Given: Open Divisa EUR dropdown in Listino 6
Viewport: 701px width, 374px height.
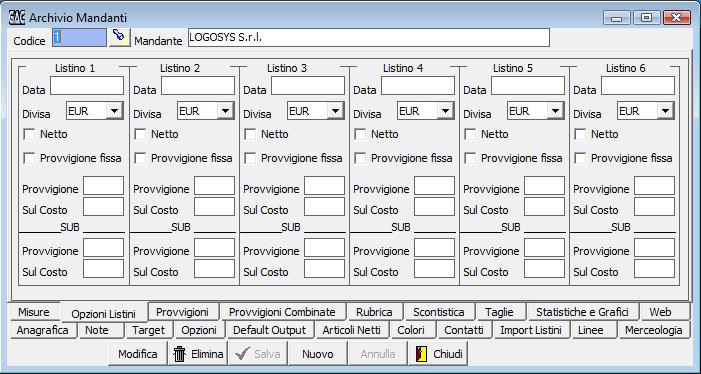Looking at the screenshot, I should pyautogui.click(x=665, y=111).
